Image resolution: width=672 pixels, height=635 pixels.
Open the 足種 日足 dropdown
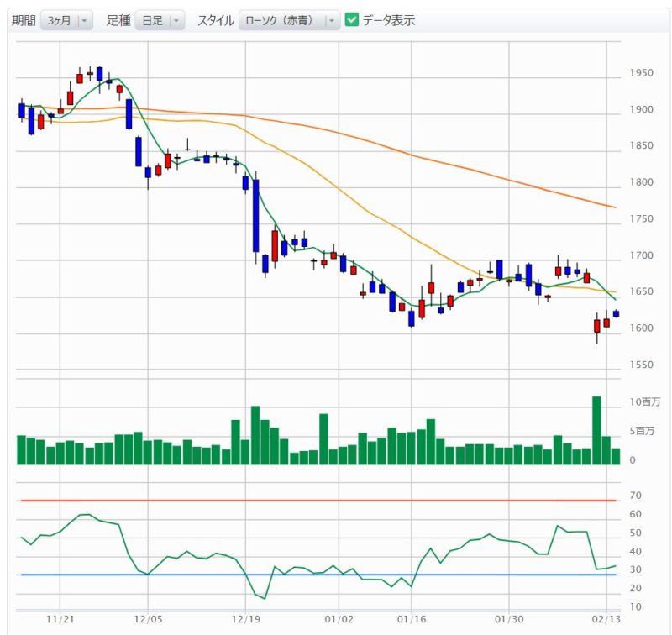[160, 20]
